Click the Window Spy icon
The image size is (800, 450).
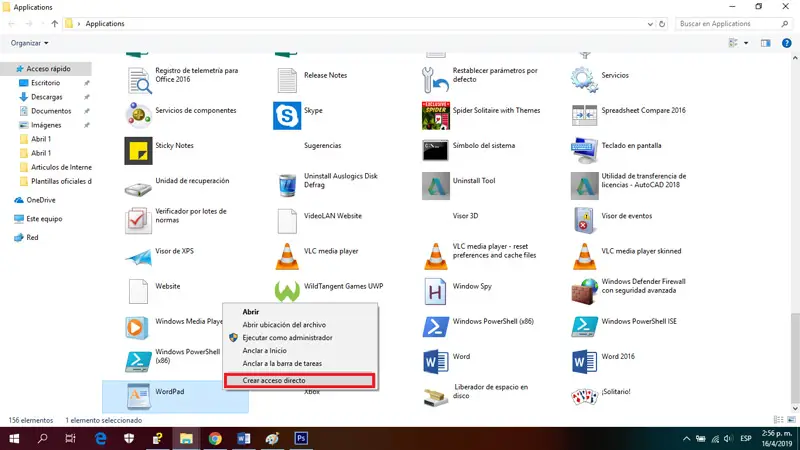coord(435,291)
